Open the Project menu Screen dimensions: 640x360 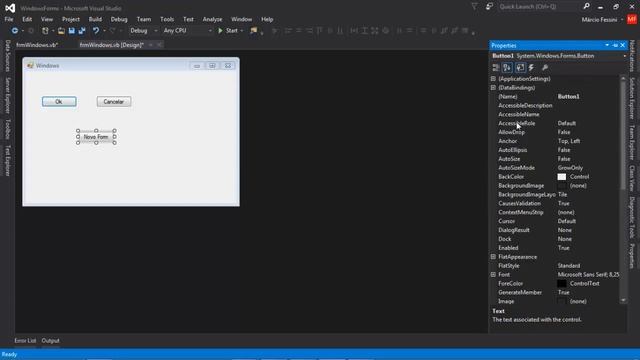click(71, 19)
